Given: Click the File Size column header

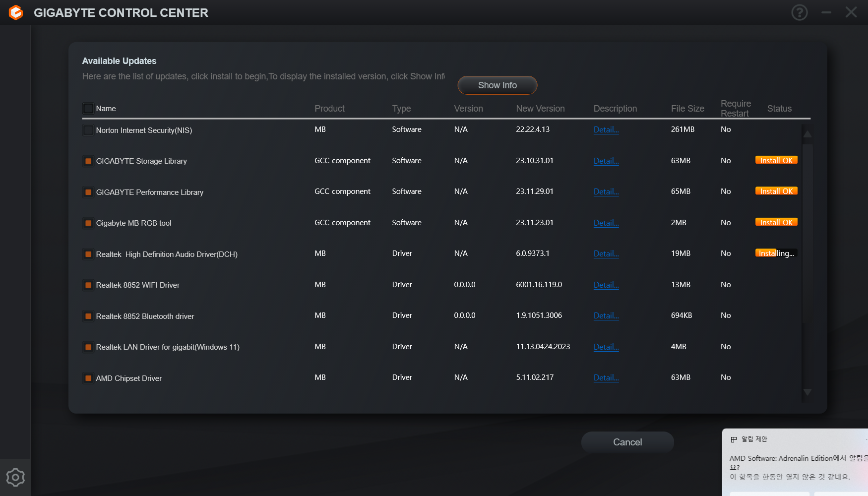Looking at the screenshot, I should coord(687,109).
